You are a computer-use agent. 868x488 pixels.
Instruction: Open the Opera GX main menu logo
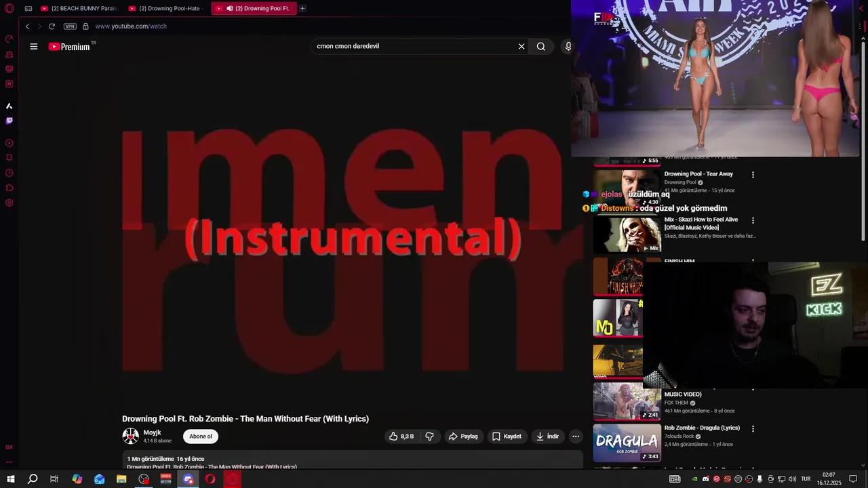[x=9, y=8]
